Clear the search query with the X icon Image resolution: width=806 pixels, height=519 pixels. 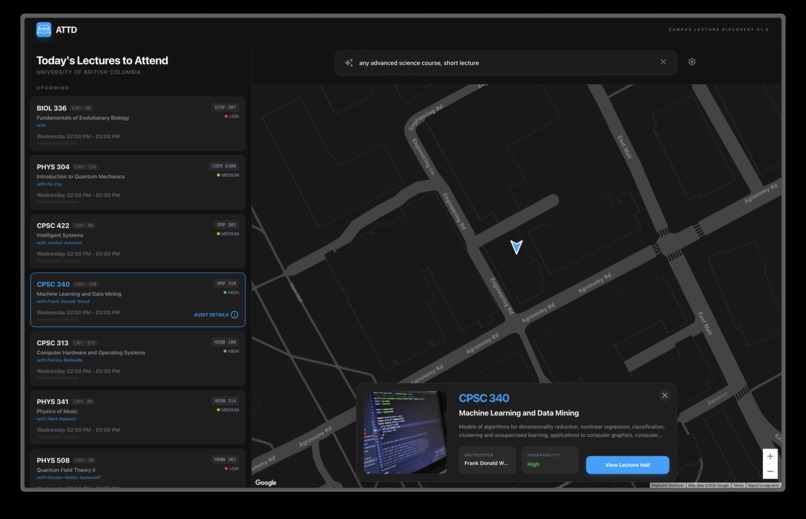tap(663, 62)
